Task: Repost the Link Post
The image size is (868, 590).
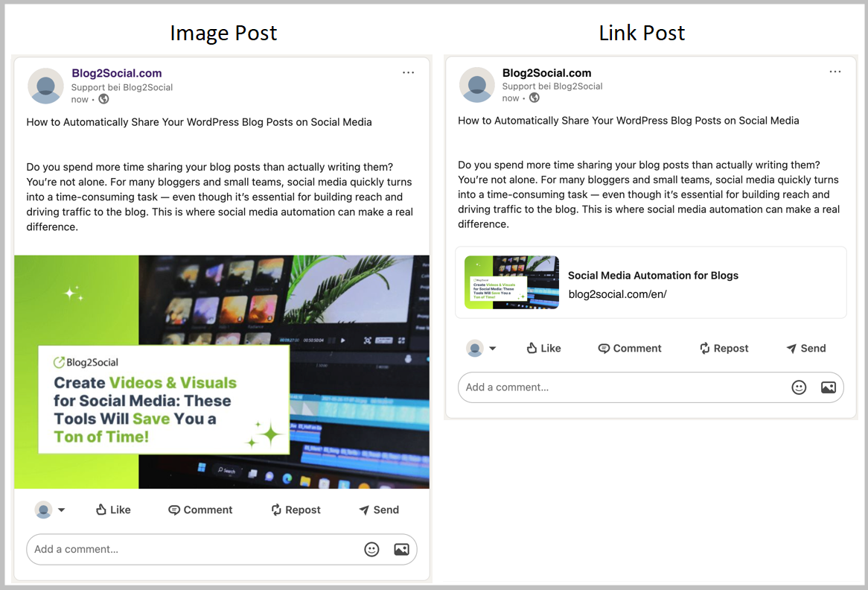Action: (724, 349)
